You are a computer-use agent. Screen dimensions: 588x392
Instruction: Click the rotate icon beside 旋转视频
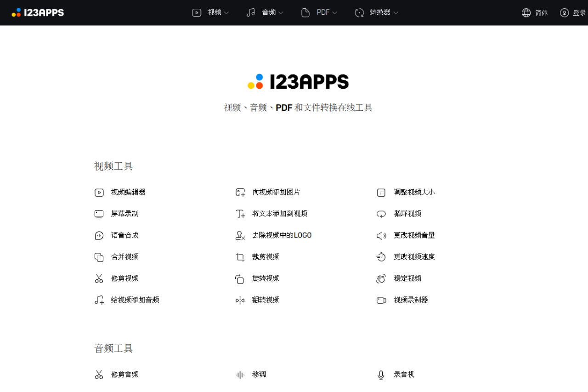[240, 278]
